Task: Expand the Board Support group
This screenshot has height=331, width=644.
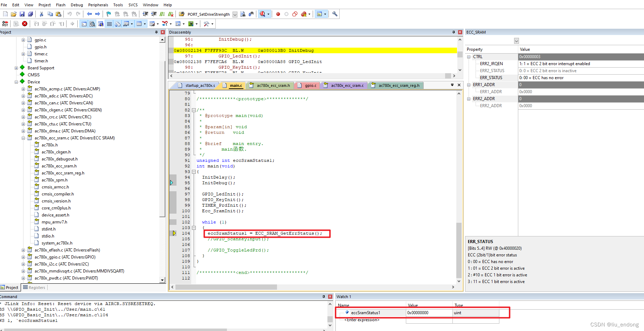Action: tap(16, 68)
